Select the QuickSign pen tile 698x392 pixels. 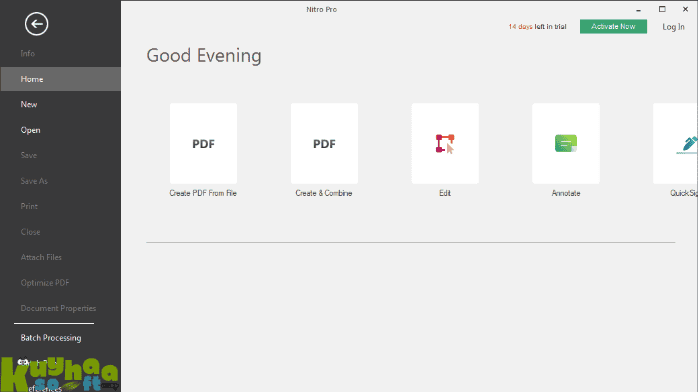[x=675, y=143]
